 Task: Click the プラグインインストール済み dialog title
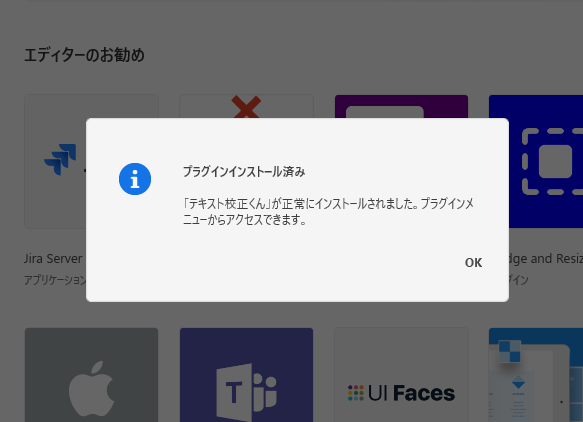244,171
